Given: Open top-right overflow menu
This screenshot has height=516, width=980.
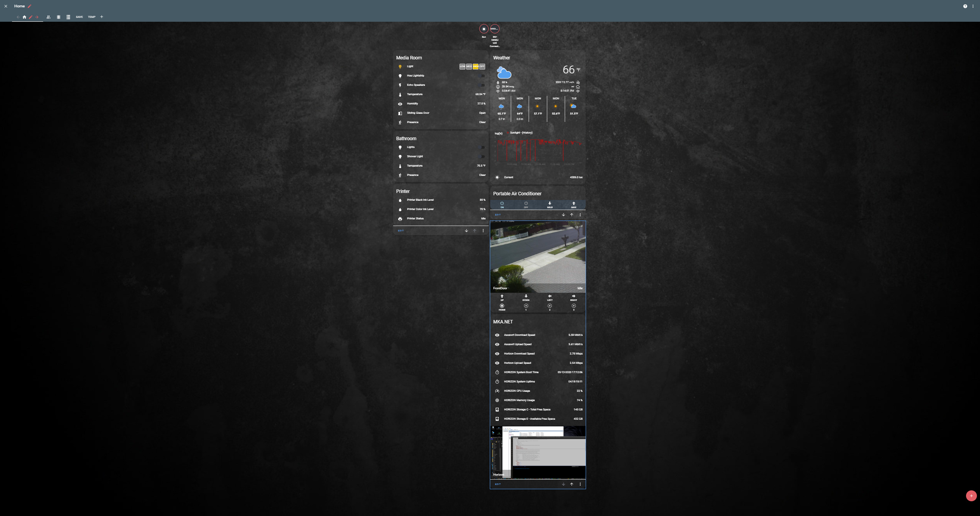Looking at the screenshot, I should coord(973,6).
